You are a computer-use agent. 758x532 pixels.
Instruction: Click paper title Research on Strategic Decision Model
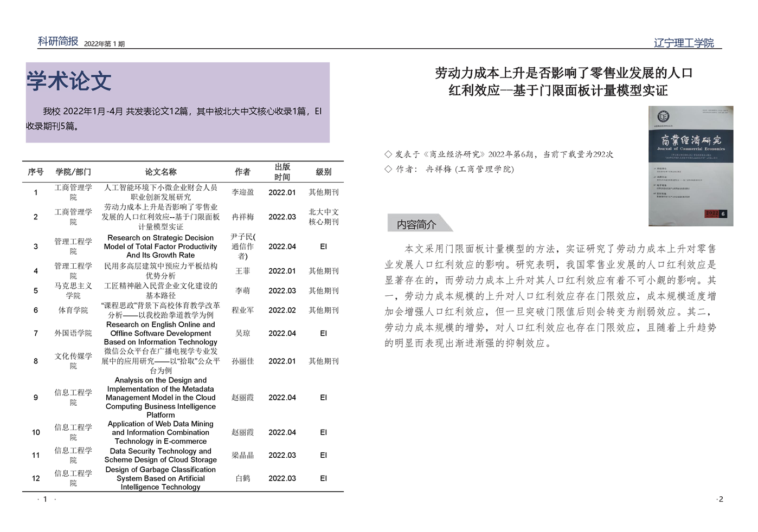[x=160, y=246]
